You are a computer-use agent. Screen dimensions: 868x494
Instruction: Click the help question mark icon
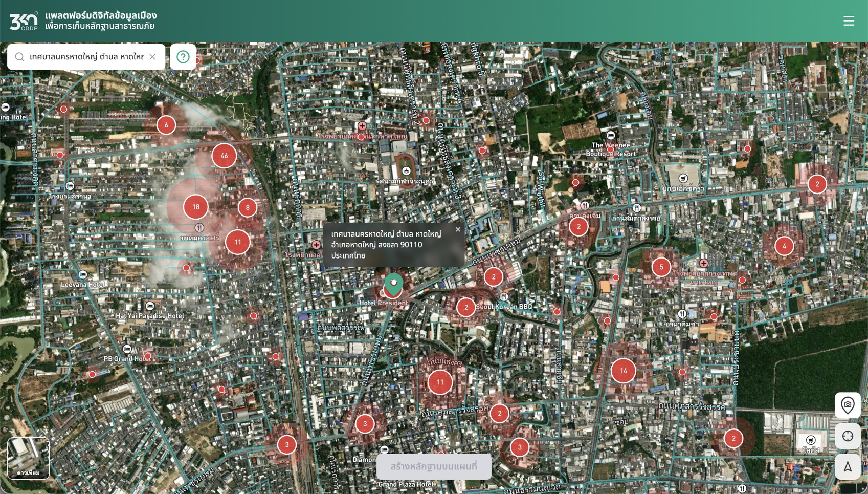click(183, 57)
